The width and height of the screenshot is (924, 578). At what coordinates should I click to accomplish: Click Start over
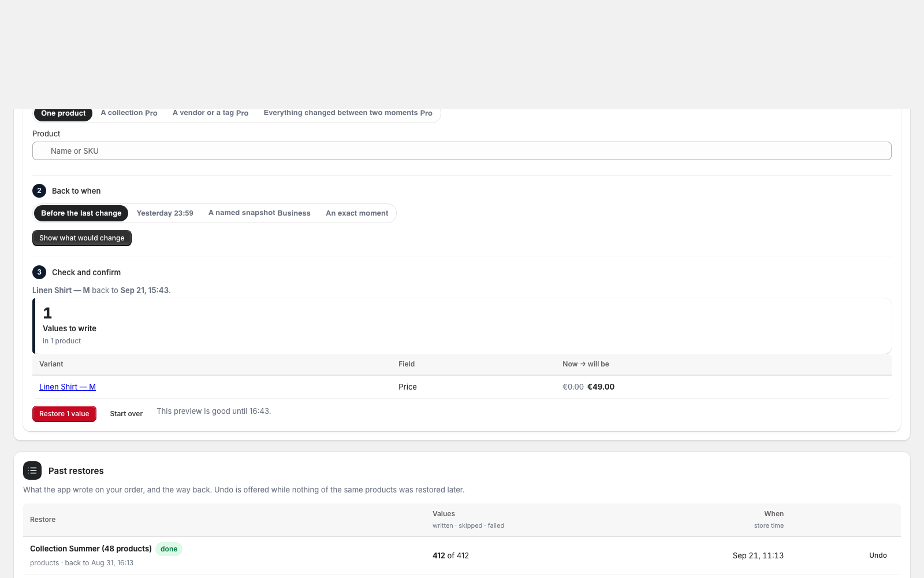pos(126,414)
